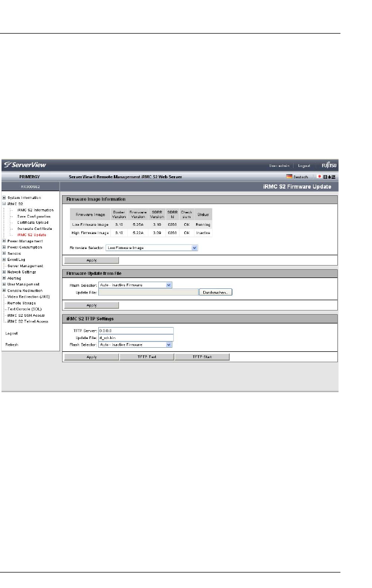Expand Event Log tree node
Viewport: 372px width, 588px height.
click(4, 259)
